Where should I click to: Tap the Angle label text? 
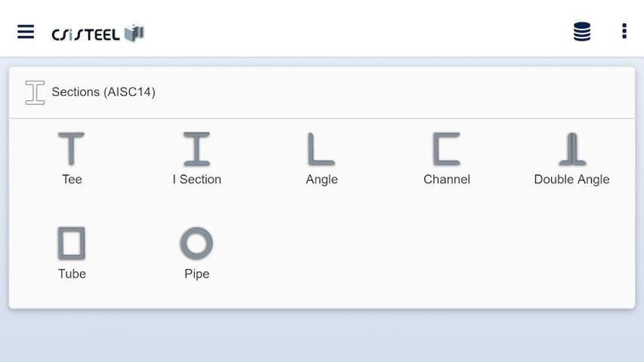click(322, 179)
